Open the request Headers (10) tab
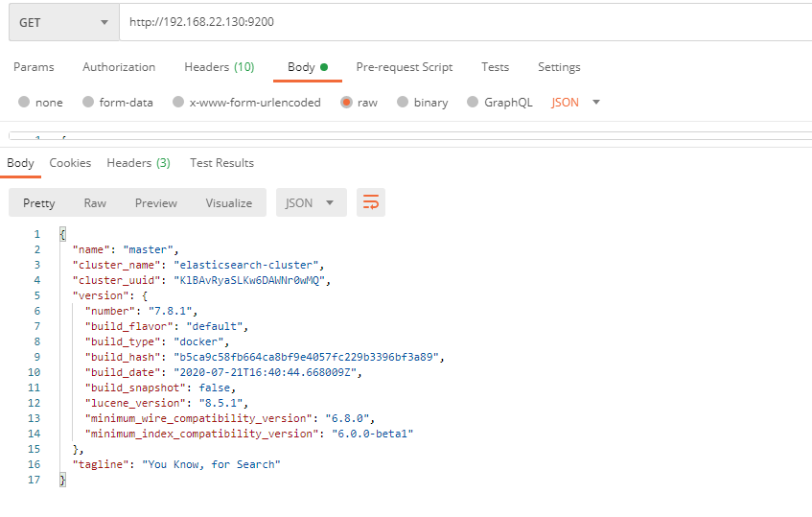Image resolution: width=812 pixels, height=517 pixels. point(219,67)
